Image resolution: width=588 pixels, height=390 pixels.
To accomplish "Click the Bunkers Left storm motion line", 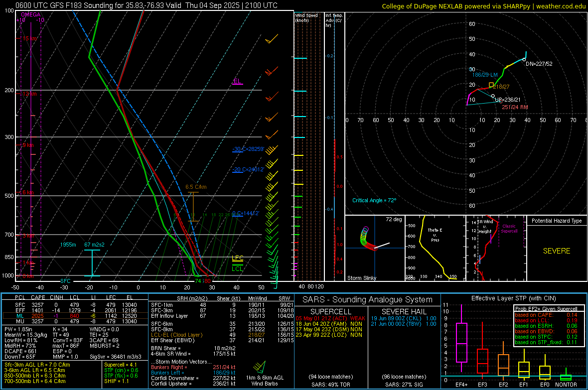I will coord(193,373).
